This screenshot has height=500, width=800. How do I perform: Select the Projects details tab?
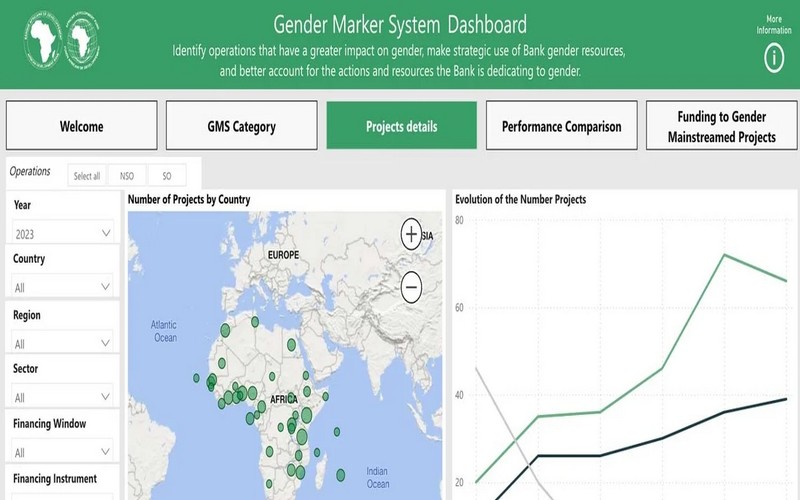[402, 126]
